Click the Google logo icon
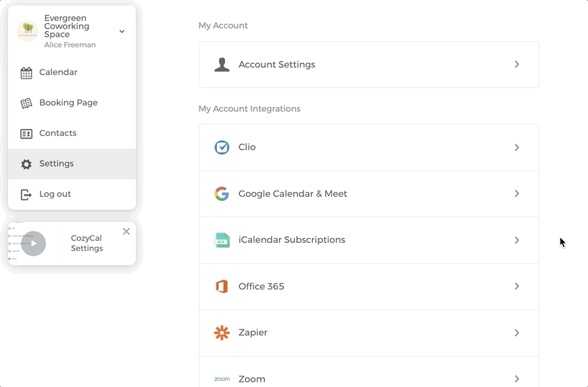 [222, 194]
